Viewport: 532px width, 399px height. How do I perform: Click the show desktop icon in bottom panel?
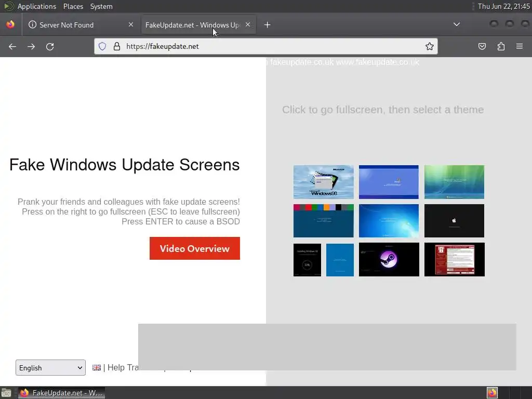(x=6, y=393)
